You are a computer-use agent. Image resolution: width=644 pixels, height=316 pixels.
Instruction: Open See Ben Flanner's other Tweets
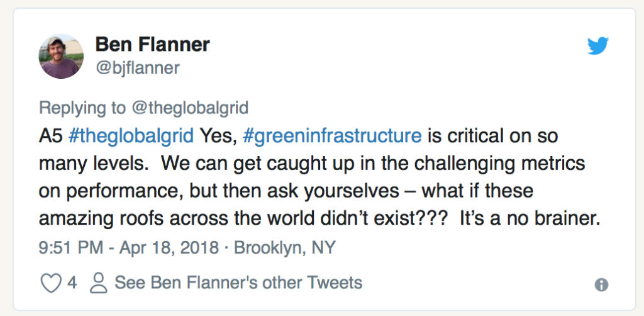(238, 283)
